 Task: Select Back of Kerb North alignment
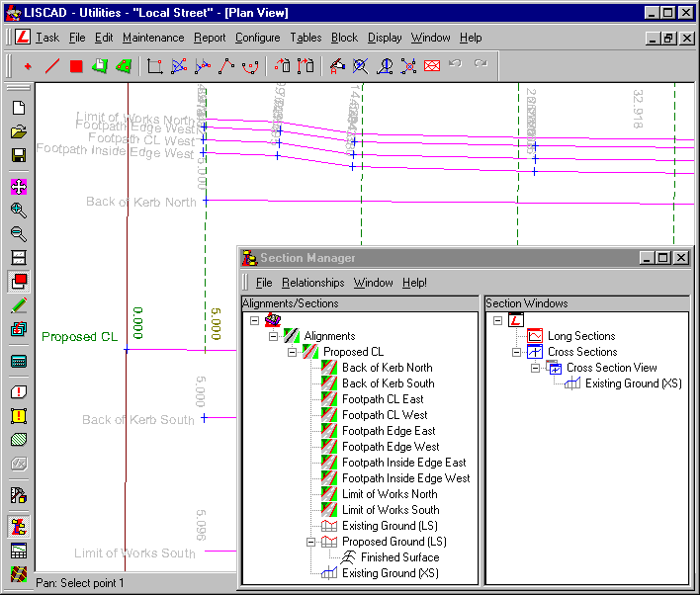(387, 368)
